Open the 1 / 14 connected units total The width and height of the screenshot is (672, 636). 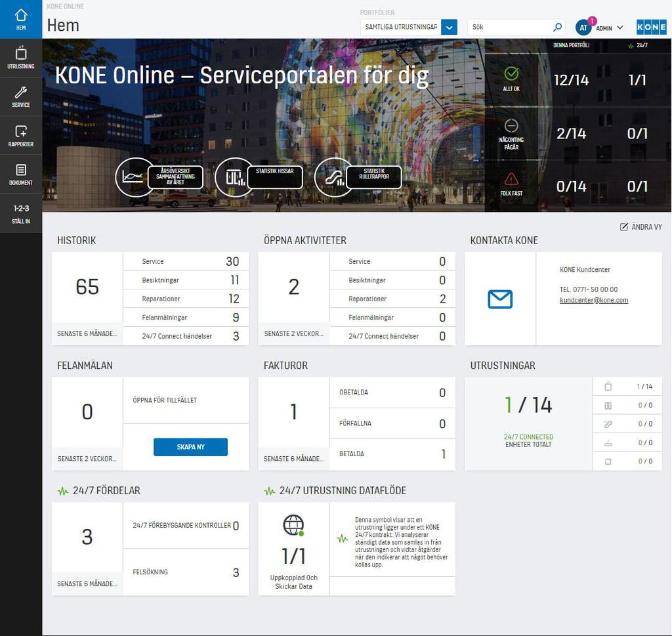coord(528,405)
